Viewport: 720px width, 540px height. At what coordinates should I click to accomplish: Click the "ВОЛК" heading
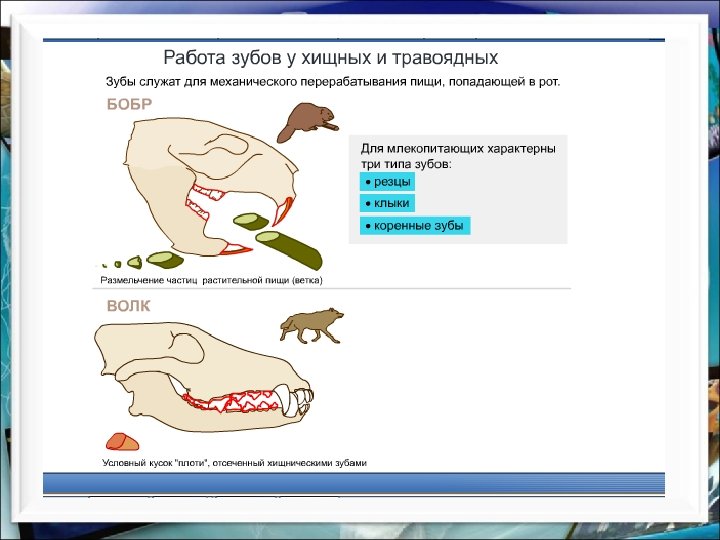pyautogui.click(x=128, y=306)
